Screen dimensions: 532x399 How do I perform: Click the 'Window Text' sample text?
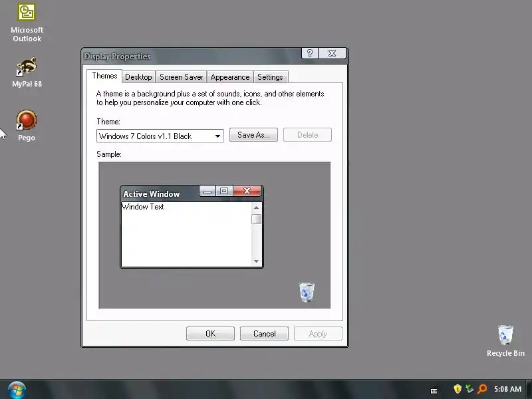click(143, 207)
